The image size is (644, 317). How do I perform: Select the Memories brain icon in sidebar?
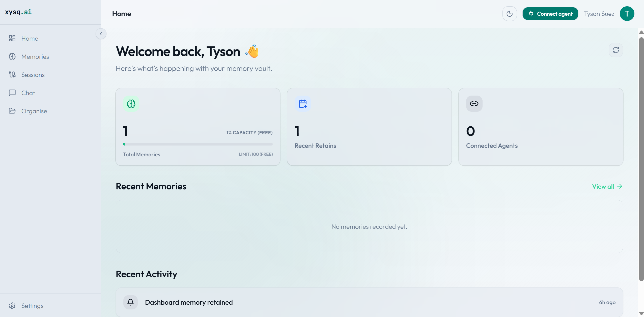(12, 56)
